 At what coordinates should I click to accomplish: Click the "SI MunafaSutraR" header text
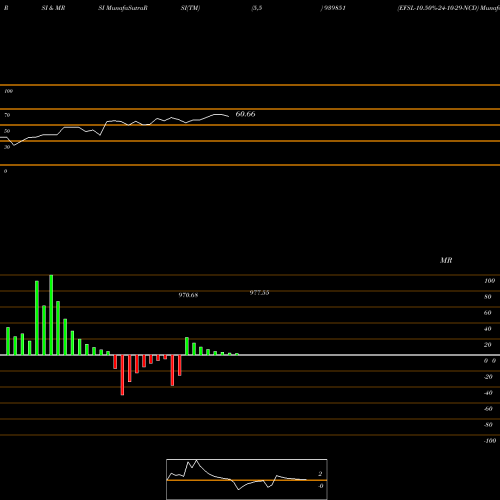click(x=123, y=8)
